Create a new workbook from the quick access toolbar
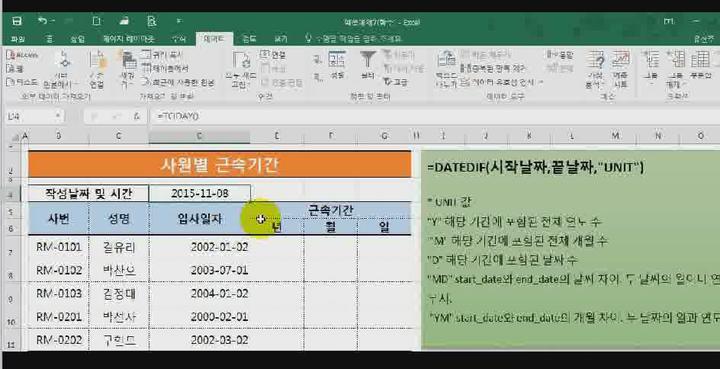 (96, 21)
